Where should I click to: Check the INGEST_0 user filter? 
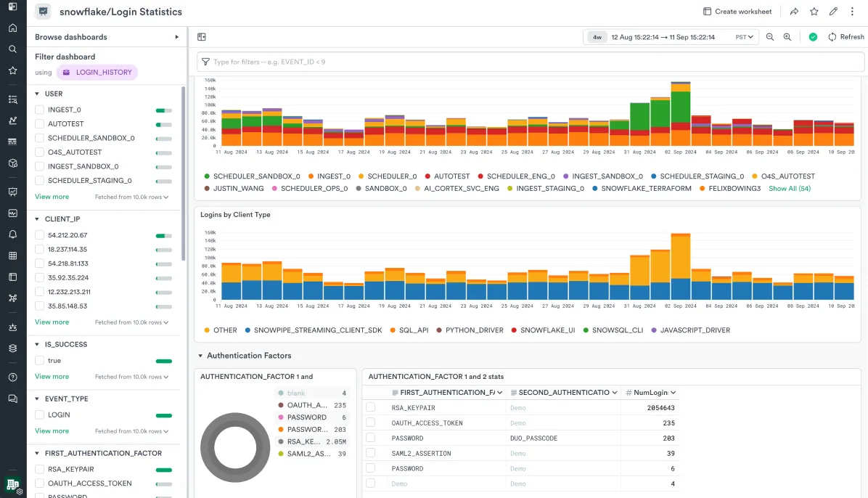[39, 110]
